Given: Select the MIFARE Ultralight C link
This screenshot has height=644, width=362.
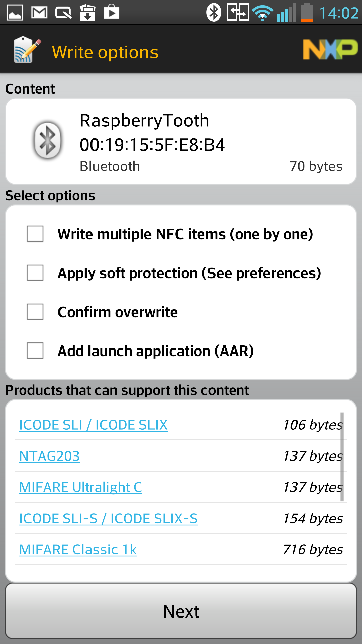Looking at the screenshot, I should [x=81, y=487].
